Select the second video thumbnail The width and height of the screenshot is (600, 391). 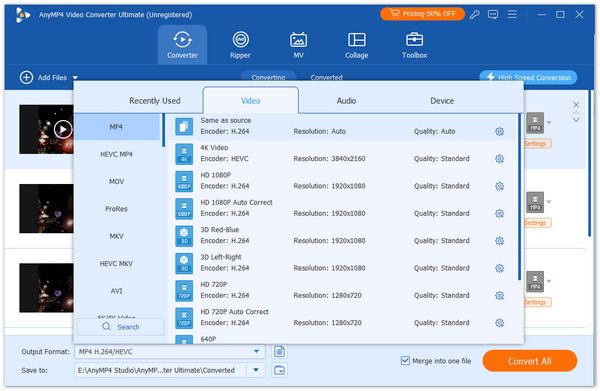[x=46, y=209]
